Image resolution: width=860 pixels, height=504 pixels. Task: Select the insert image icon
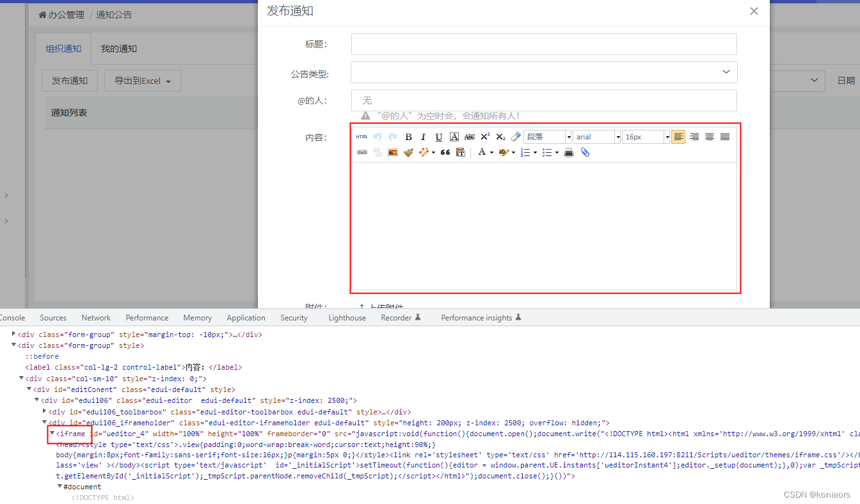(x=392, y=152)
